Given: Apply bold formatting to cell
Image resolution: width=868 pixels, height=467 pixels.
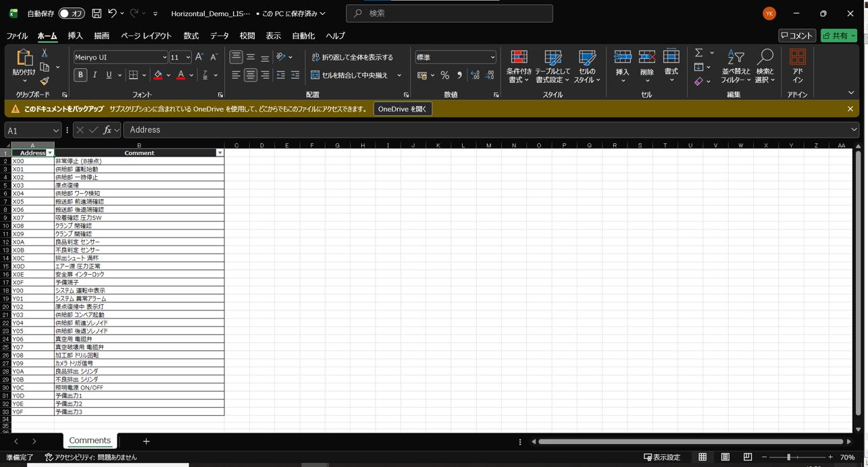Looking at the screenshot, I should point(80,75).
